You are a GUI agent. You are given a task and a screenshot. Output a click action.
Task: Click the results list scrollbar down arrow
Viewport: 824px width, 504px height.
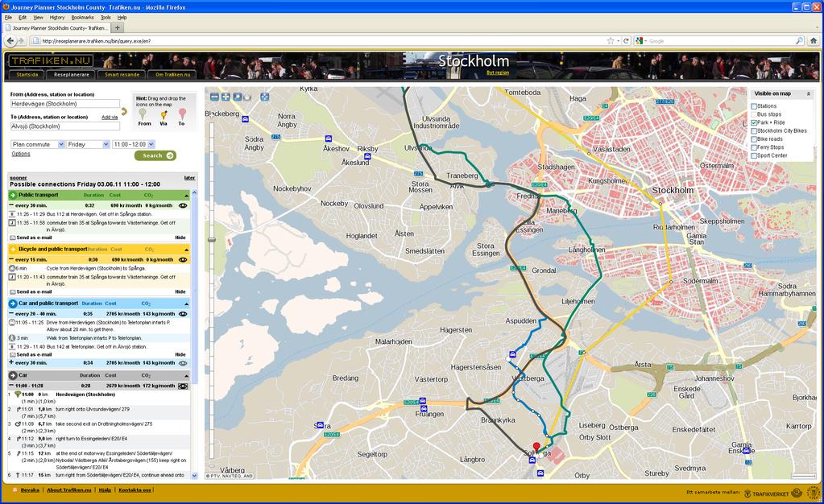(x=194, y=476)
